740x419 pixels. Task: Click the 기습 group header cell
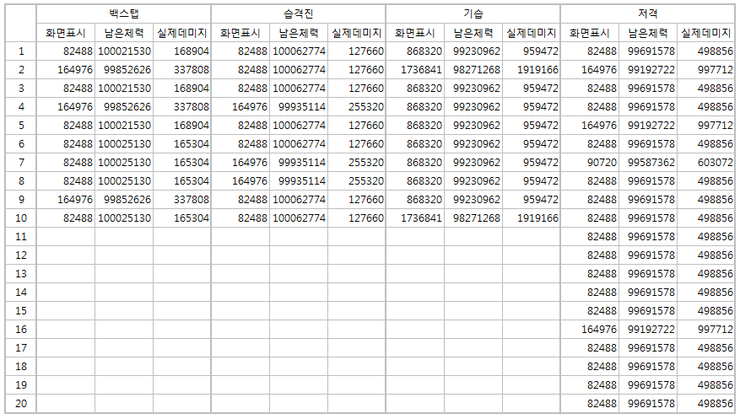(x=473, y=14)
